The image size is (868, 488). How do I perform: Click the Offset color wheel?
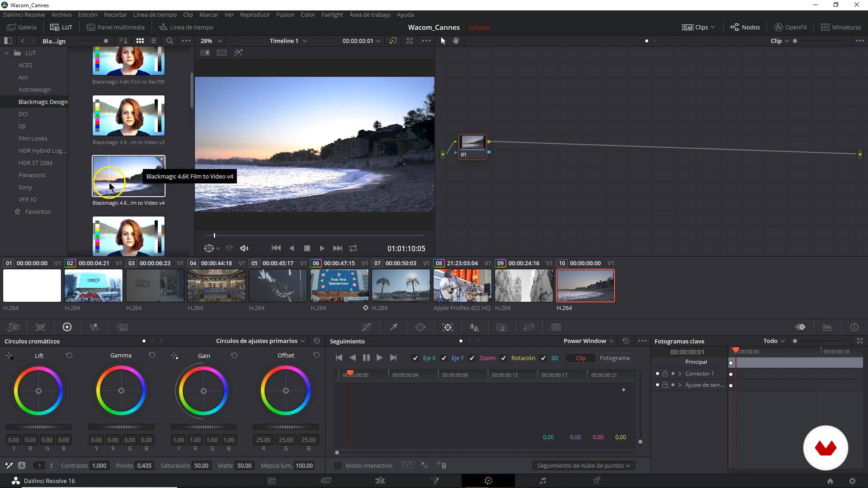[286, 391]
